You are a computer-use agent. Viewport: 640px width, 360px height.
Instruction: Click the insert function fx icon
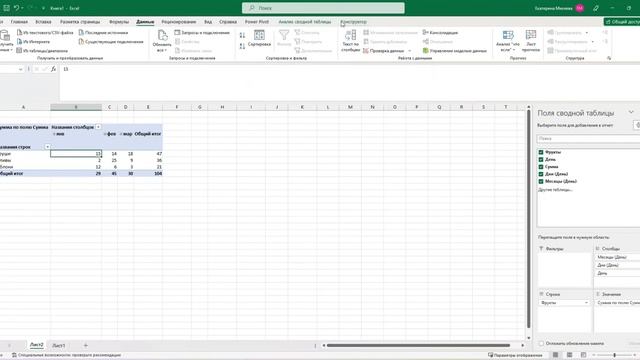[53, 69]
